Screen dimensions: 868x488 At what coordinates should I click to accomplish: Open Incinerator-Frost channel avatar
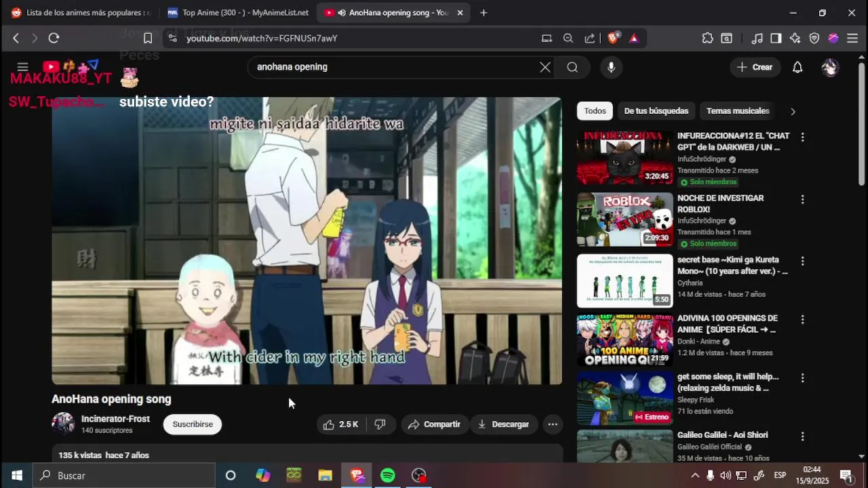(x=63, y=424)
